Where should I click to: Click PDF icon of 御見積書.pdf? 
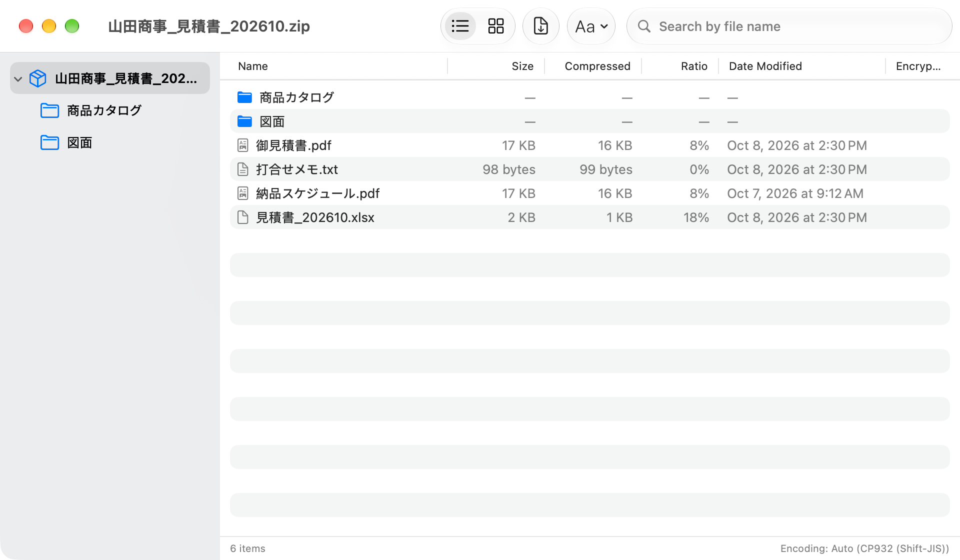tap(243, 145)
